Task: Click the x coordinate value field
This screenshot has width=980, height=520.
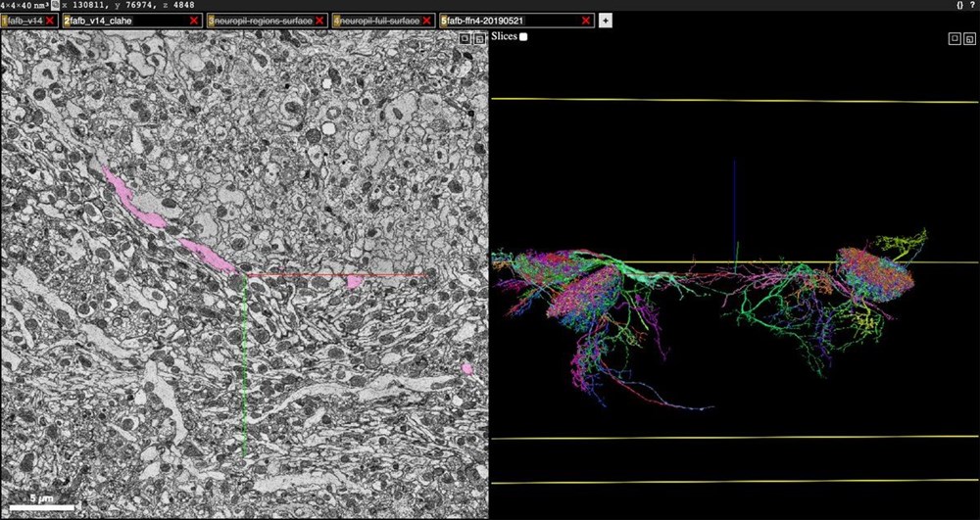Action: tap(90, 5)
